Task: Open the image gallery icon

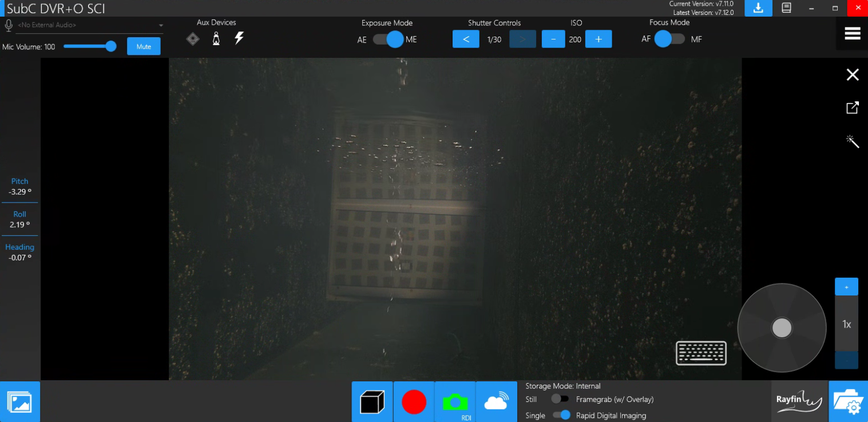Action: tap(20, 402)
